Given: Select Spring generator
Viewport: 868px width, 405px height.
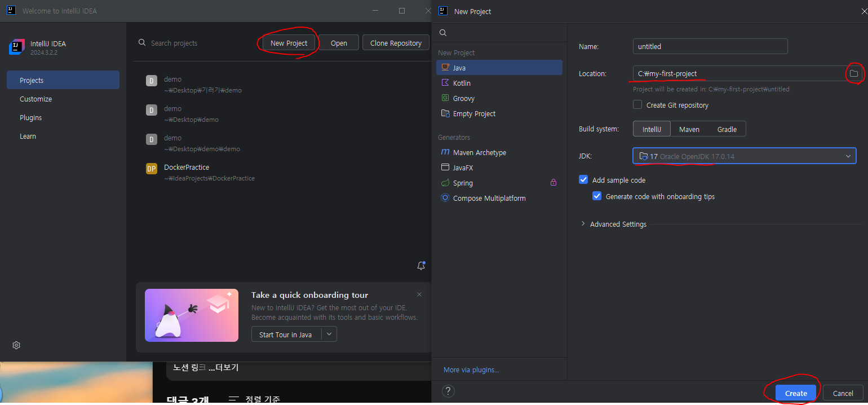Looking at the screenshot, I should [x=499, y=183].
